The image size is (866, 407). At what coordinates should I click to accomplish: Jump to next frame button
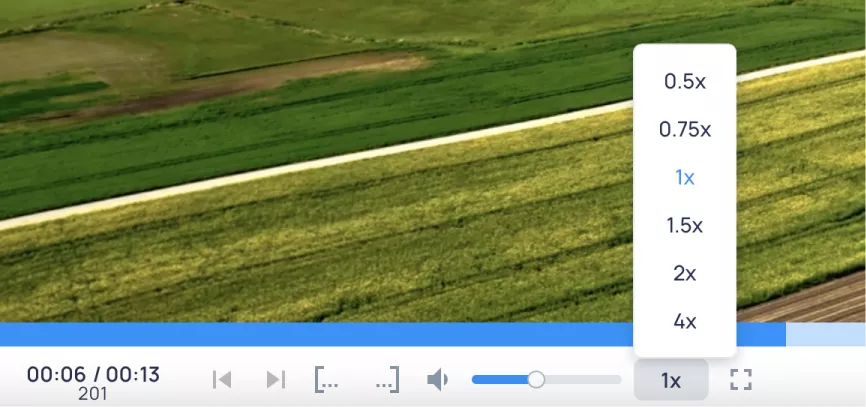click(x=275, y=379)
